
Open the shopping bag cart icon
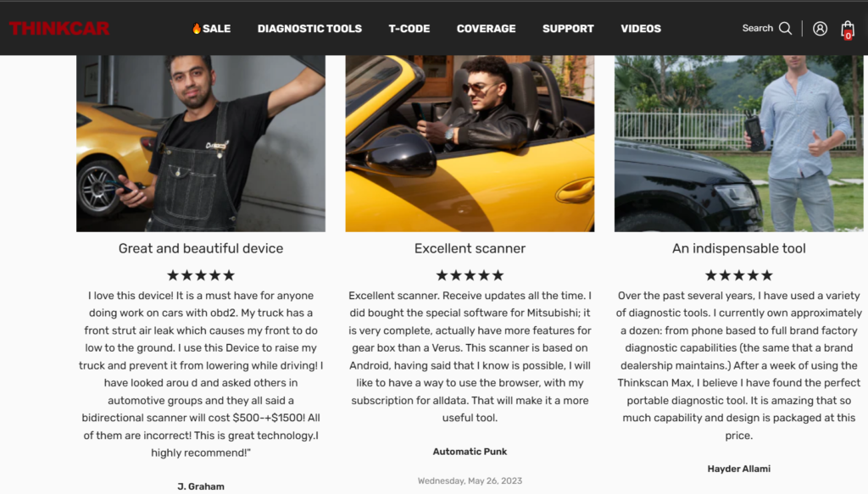(x=848, y=30)
